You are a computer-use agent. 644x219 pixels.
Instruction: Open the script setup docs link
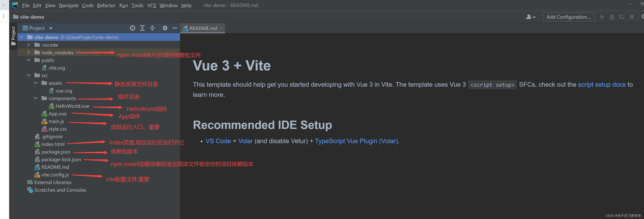pyautogui.click(x=601, y=85)
